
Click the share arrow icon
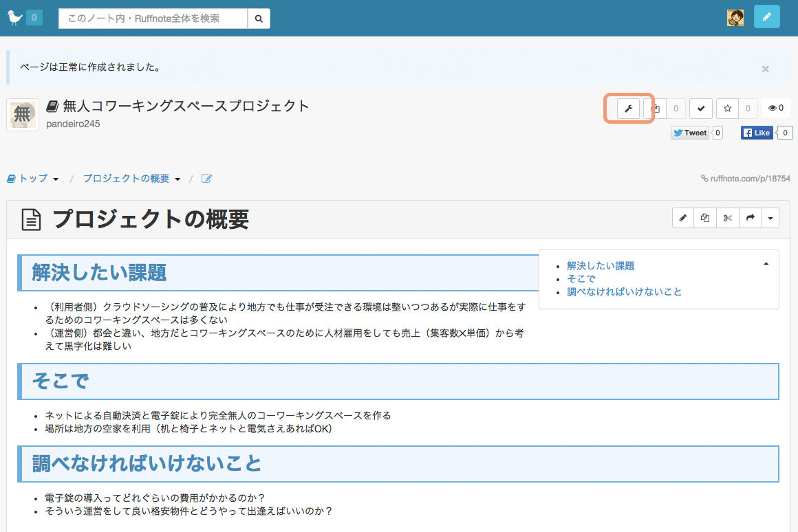point(750,219)
